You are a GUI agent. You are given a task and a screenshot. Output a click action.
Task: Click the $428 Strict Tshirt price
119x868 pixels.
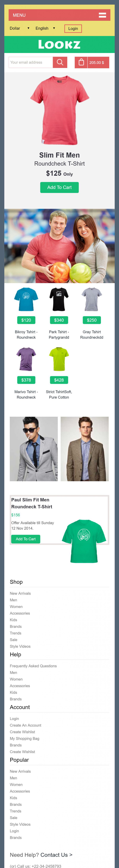pos(59,380)
